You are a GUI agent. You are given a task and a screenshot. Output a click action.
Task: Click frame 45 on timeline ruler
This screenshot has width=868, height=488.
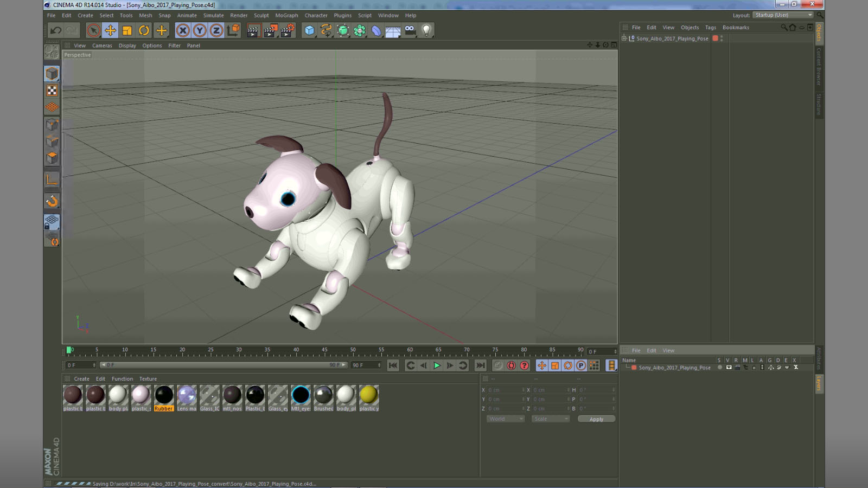pos(324,350)
